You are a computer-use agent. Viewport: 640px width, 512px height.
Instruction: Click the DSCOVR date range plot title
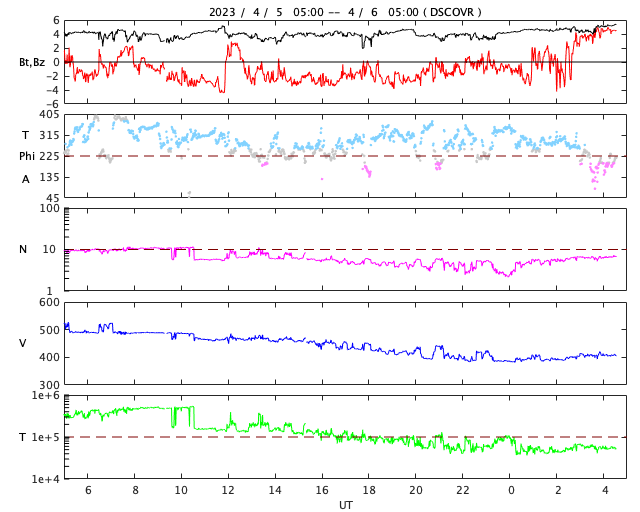[x=345, y=12]
